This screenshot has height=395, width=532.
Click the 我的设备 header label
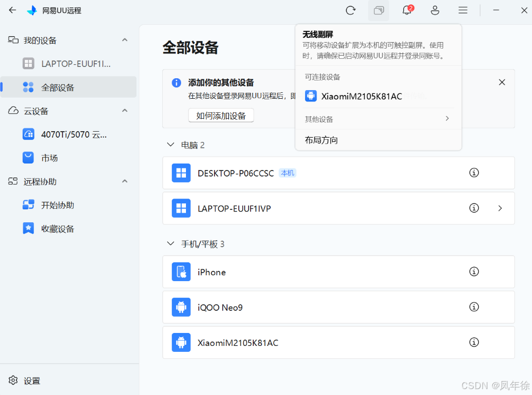[x=40, y=40]
